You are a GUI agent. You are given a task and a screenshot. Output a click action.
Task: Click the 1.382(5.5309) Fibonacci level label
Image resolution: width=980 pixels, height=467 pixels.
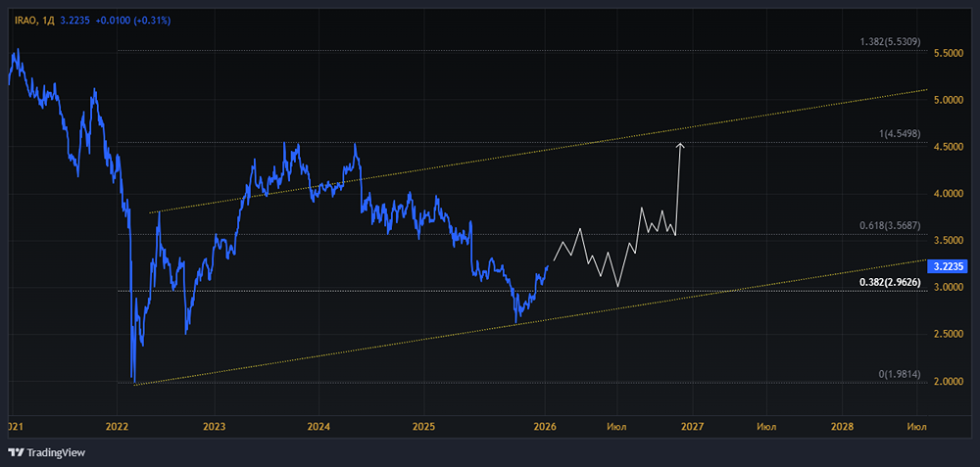[x=891, y=42]
